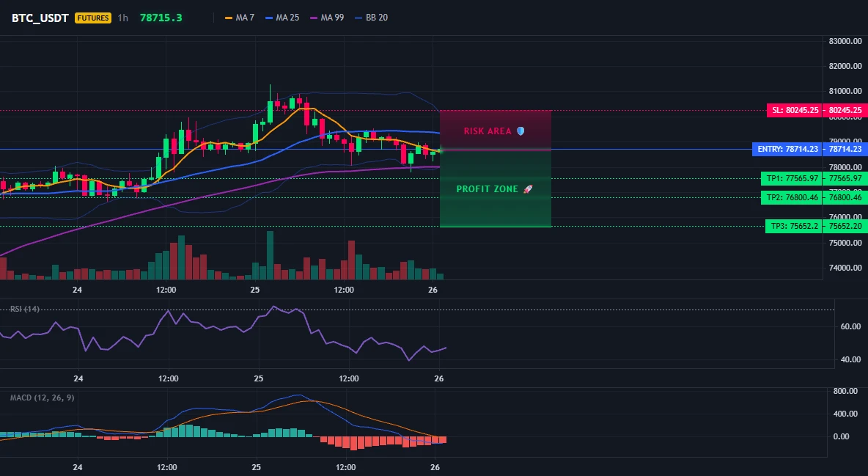Click the 74000.00 price axis value
The image size is (868, 476).
[845, 268]
